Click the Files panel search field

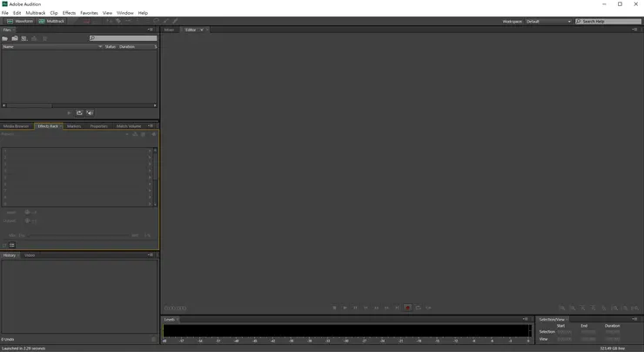124,38
